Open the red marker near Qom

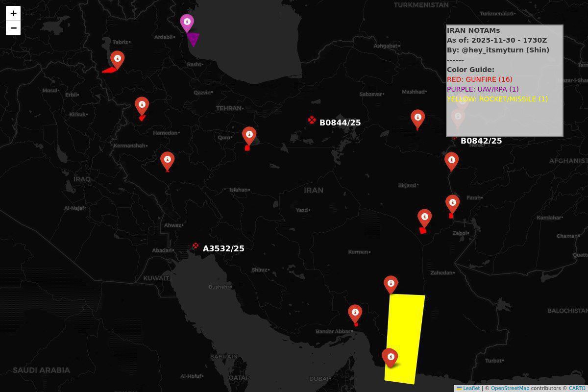[x=249, y=135]
